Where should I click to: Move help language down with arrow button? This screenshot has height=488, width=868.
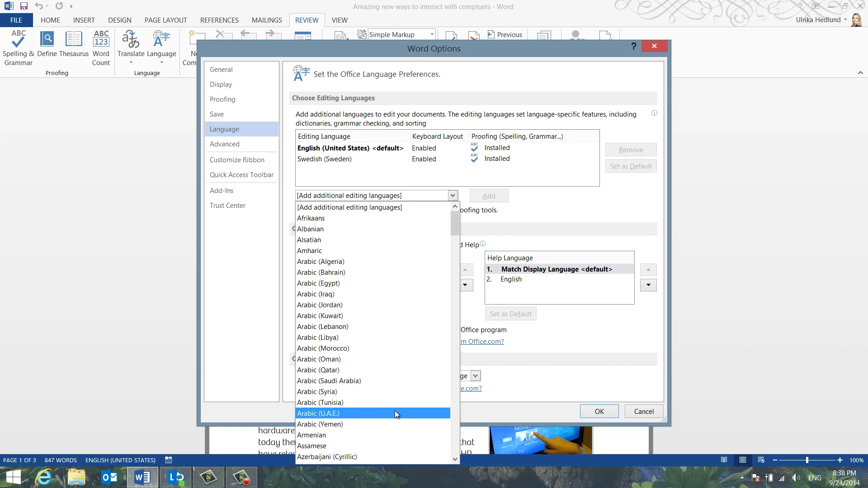click(648, 285)
